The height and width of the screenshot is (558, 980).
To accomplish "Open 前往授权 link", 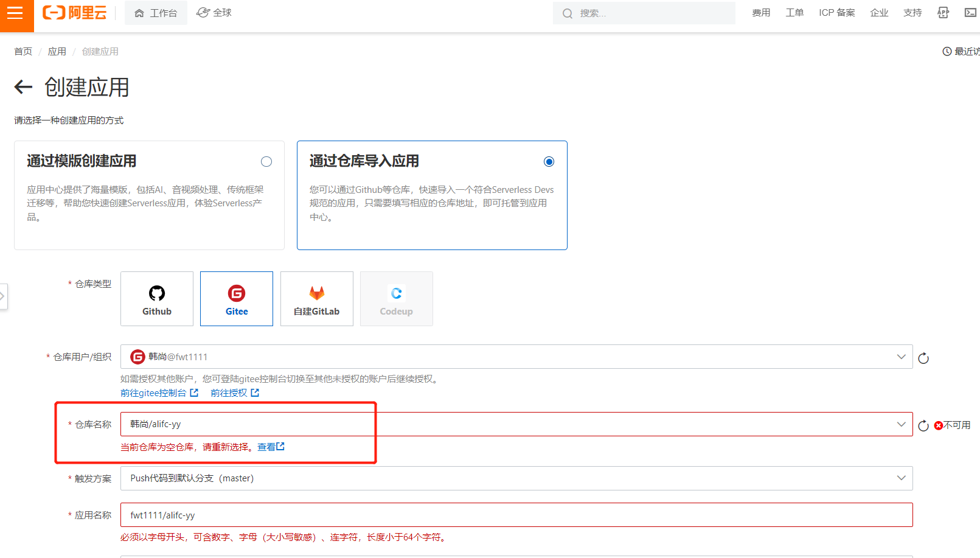I will point(235,393).
